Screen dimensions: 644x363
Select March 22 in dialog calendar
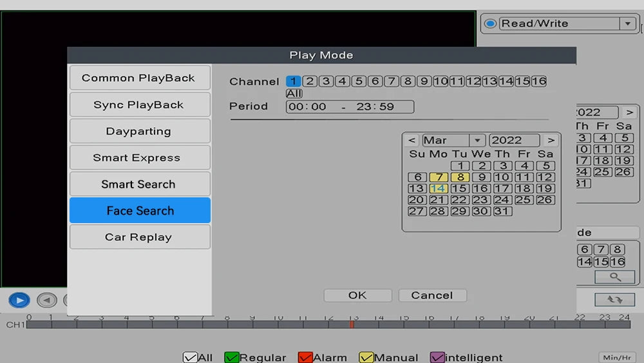coord(460,200)
